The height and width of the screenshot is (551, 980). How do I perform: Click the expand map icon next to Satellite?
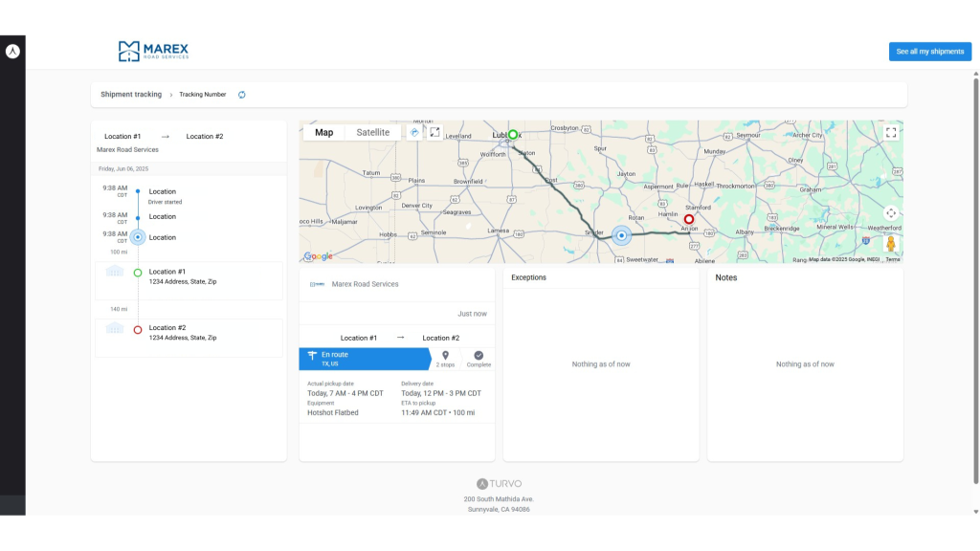(434, 132)
